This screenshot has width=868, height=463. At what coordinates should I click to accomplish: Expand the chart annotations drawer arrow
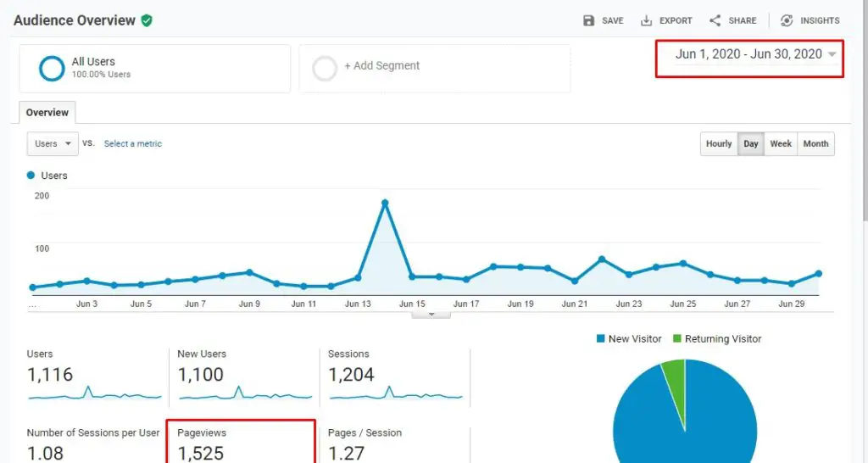[x=431, y=315]
